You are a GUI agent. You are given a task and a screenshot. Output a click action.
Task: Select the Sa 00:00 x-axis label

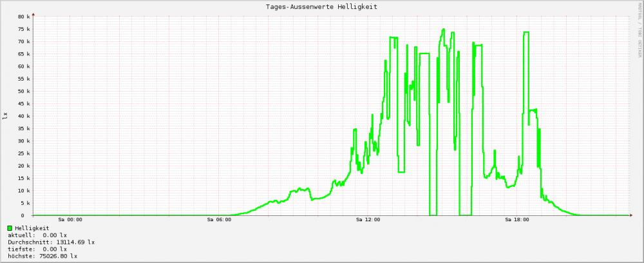coord(70,220)
